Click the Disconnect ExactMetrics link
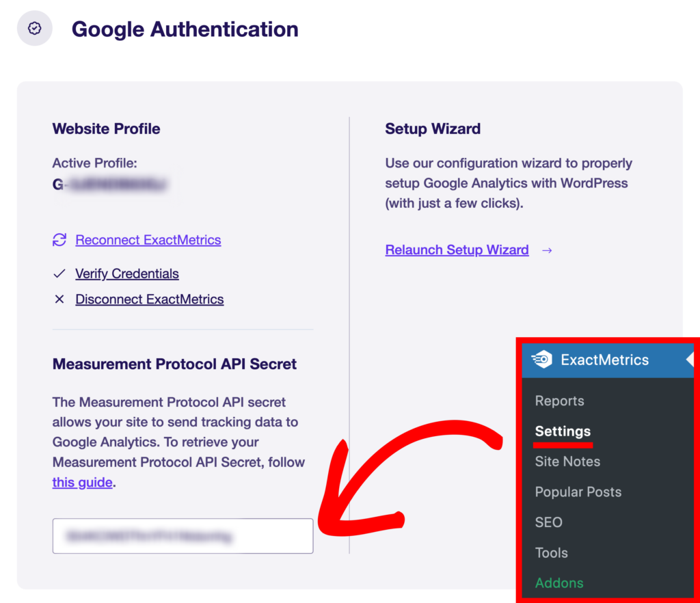Screen dimensions: 700x603 [149, 299]
